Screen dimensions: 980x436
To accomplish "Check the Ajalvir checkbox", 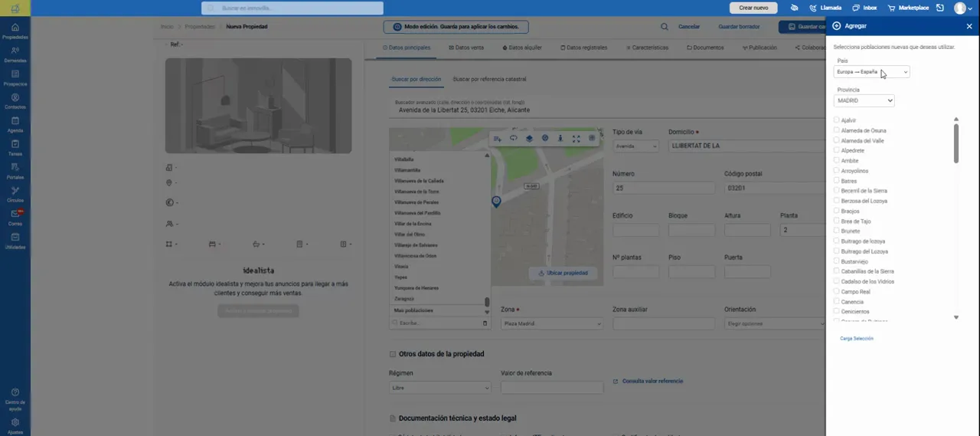I will (837, 120).
